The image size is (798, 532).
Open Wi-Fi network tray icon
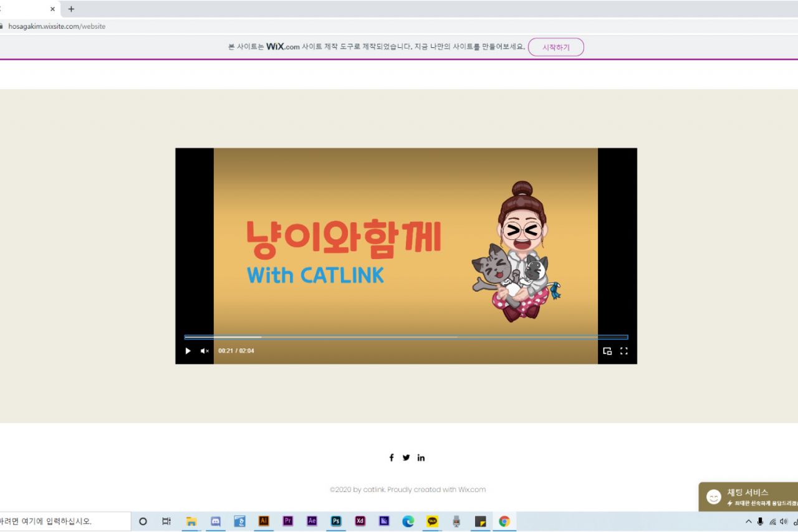click(772, 521)
